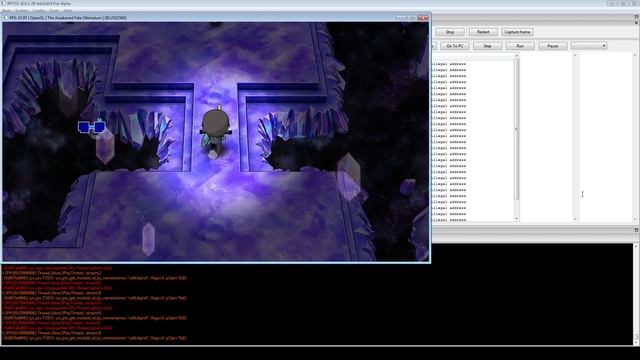Click the Restart button in debugger
640x360 pixels.
tap(483, 32)
